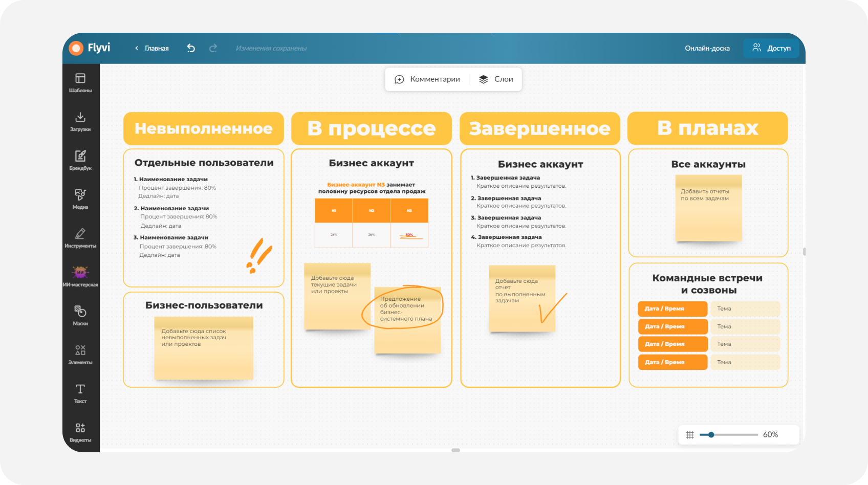868x485 pixels.
Task: Open the Брендбук sidebar section
Action: click(80, 160)
